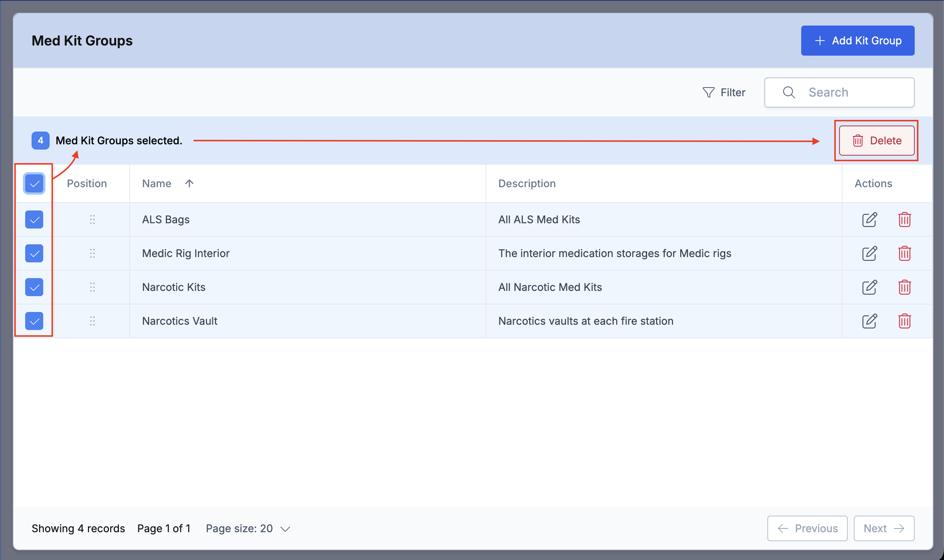Edit the ALS Bags kit group
The height and width of the screenshot is (560, 944).
click(x=869, y=219)
